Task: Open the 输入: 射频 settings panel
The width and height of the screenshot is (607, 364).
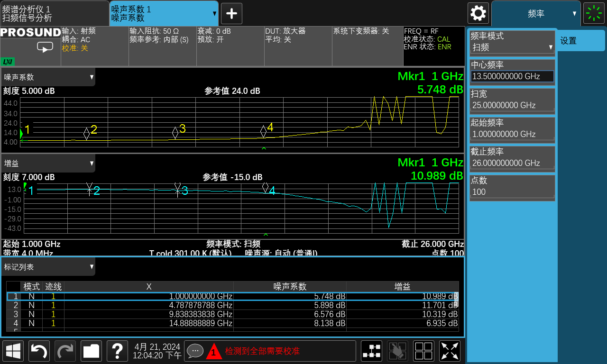Action: [x=95, y=46]
